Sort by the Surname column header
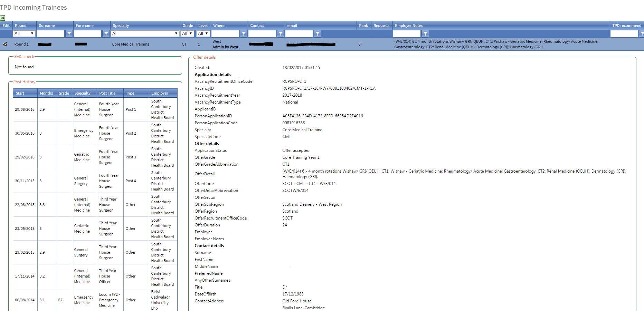The height and width of the screenshot is (311, 644). (x=47, y=26)
